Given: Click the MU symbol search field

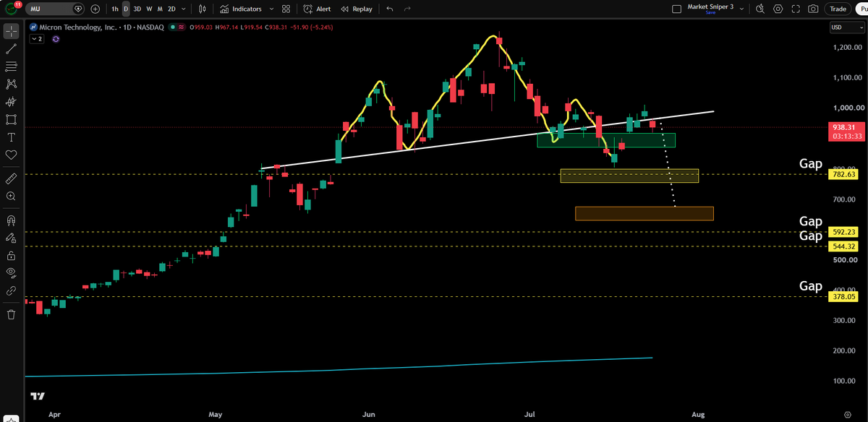Looking at the screenshot, I should [56, 9].
